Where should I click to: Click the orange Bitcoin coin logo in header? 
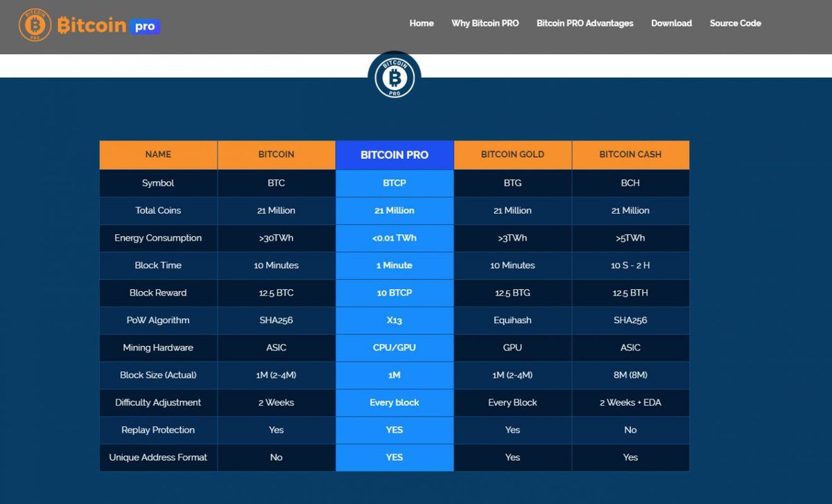point(35,26)
